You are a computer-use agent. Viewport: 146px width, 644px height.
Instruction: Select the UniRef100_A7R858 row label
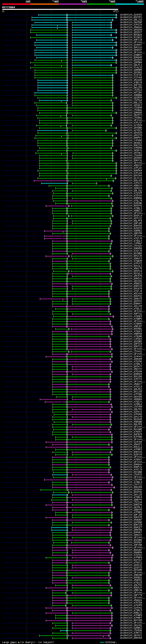coord(131,148)
